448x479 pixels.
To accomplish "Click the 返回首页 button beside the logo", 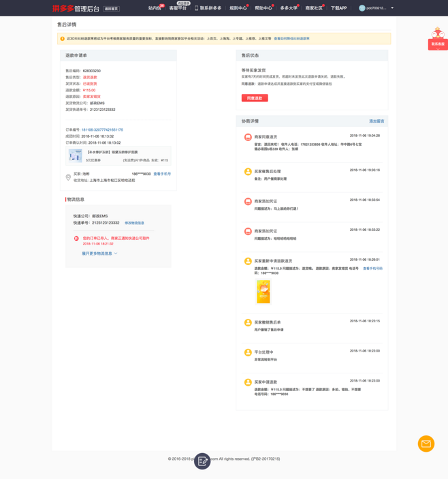I will point(111,9).
